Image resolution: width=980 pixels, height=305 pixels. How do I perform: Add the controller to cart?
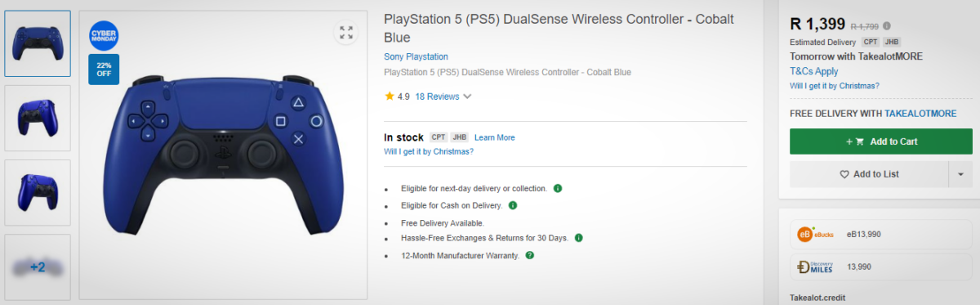click(880, 141)
